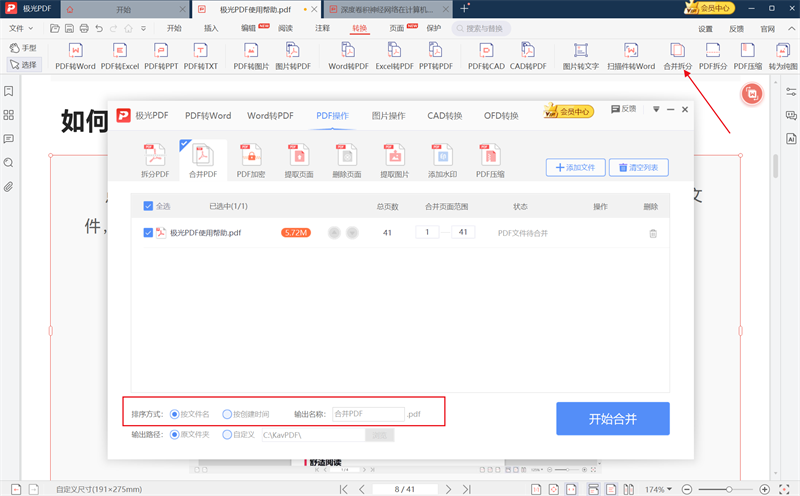Open the ribbon PDF拆分 tool
This screenshot has width=800, height=496.
point(713,57)
